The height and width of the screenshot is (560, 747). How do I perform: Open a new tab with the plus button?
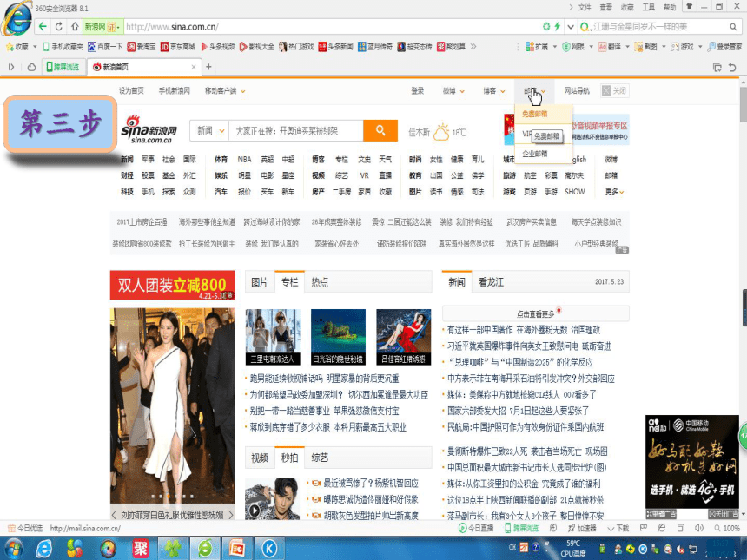pyautogui.click(x=208, y=67)
